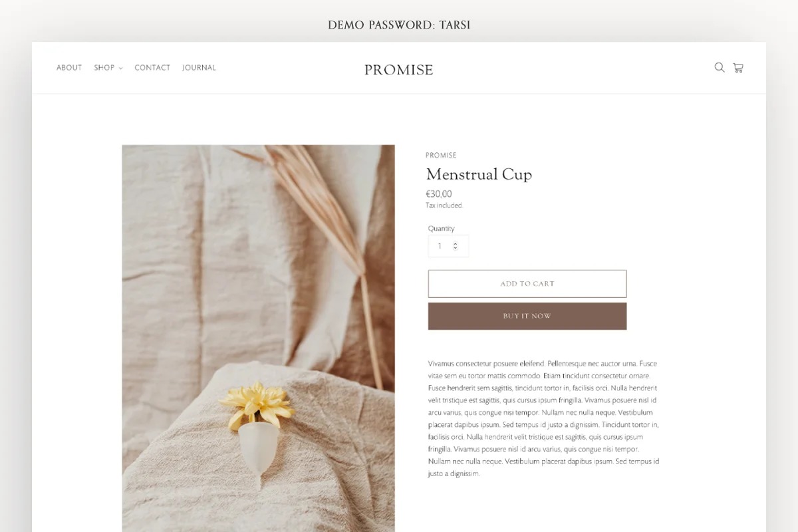Open the Shop menu item
This screenshot has height=532, width=798.
coord(104,68)
